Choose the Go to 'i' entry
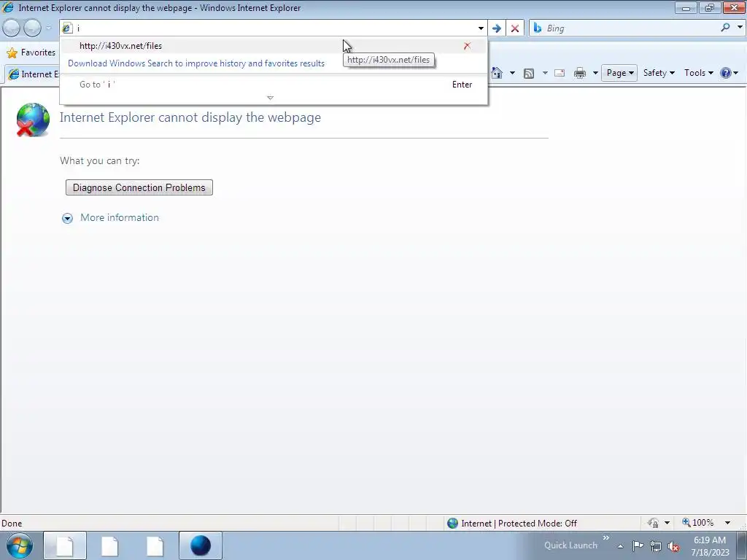Screen dimensions: 747x560 tap(274, 85)
